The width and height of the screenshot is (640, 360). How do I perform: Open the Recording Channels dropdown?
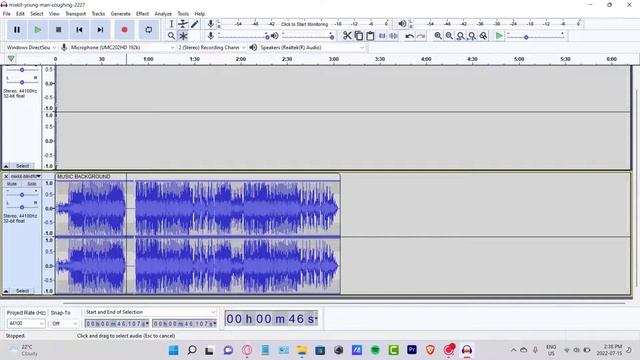click(x=211, y=48)
